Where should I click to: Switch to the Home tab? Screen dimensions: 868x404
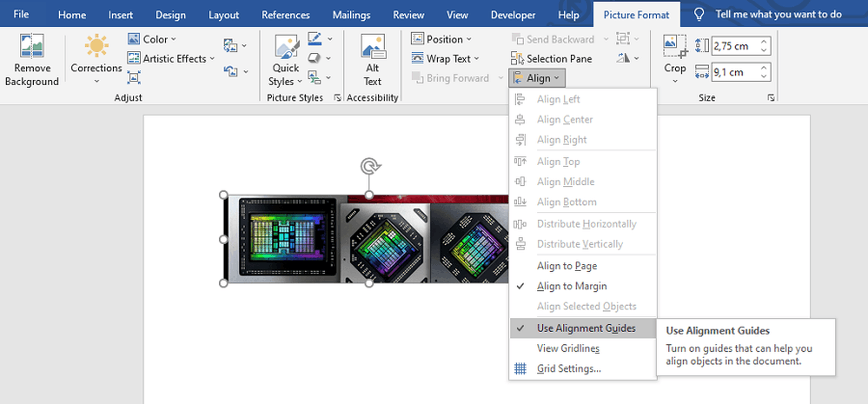(72, 15)
